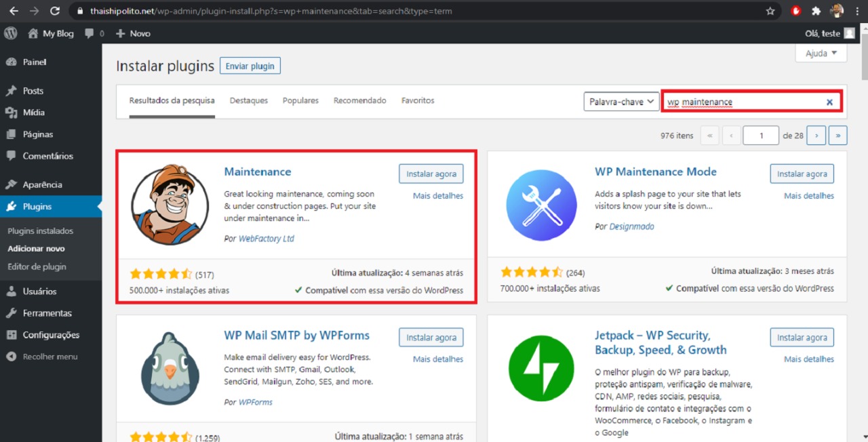Install WP Mail SMTP by WPForms
Viewport: 868px width, 442px height.
pos(431,337)
